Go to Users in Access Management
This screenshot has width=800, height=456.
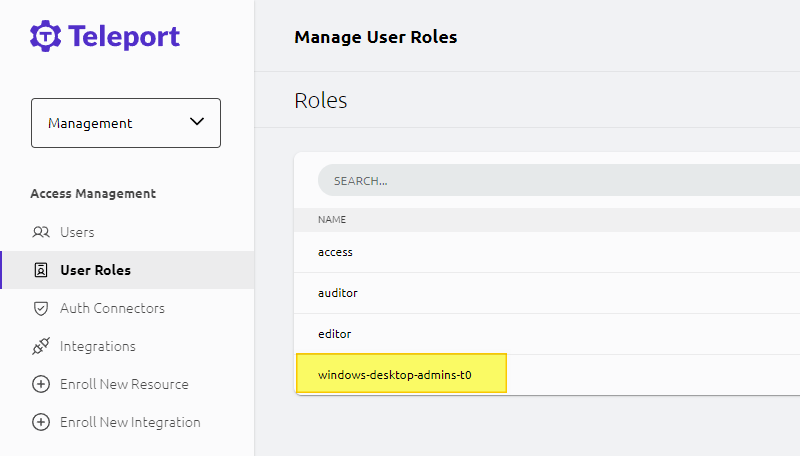click(77, 232)
